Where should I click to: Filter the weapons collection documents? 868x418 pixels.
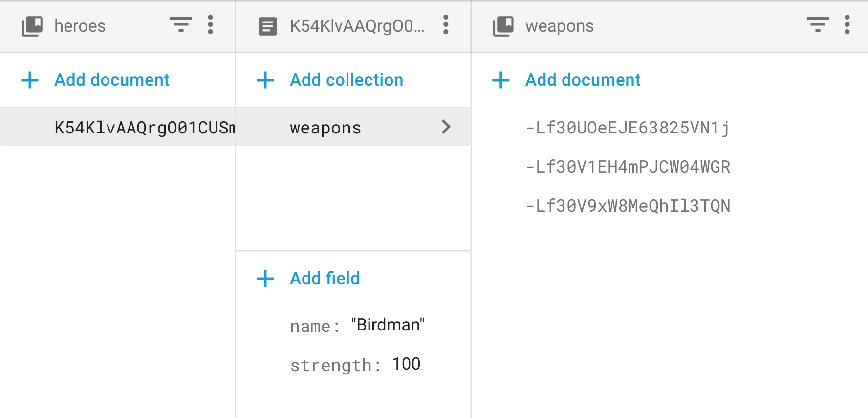coord(818,24)
